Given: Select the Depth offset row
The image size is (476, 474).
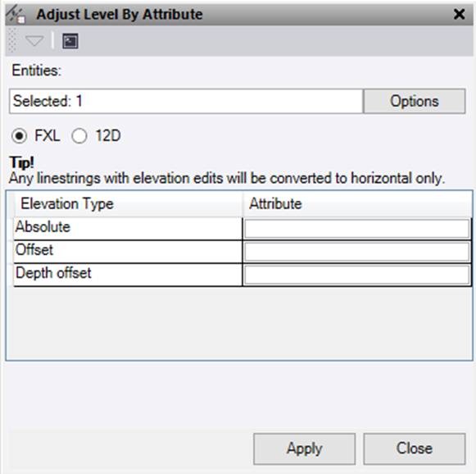Looking at the screenshot, I should click(128, 275).
